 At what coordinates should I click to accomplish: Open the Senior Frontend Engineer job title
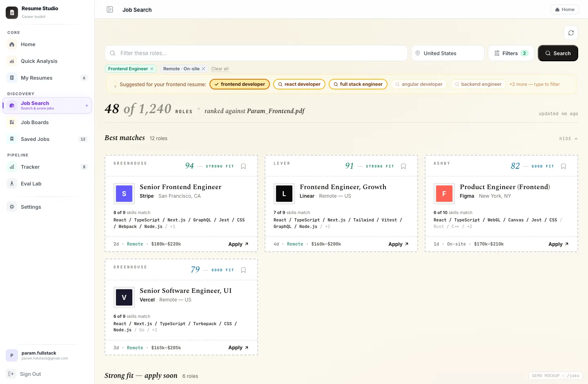(x=180, y=187)
